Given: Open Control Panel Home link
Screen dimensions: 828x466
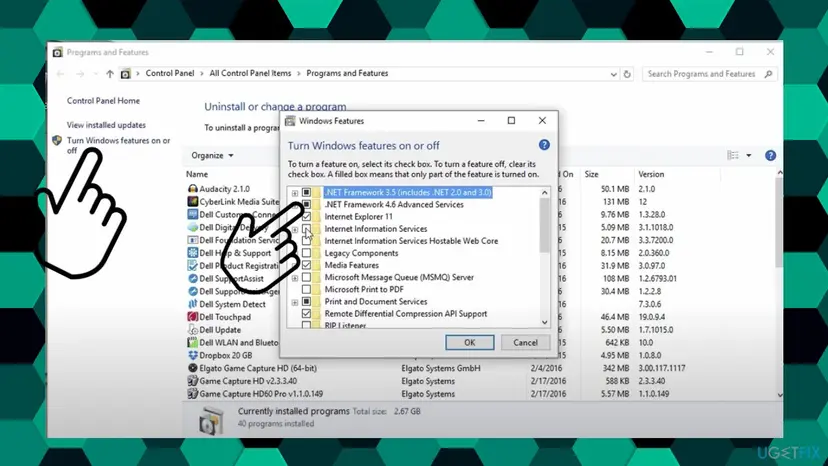Looking at the screenshot, I should pos(104,100).
